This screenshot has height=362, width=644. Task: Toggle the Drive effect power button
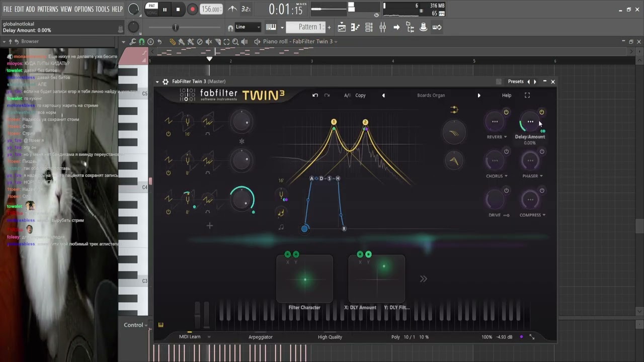point(506,191)
